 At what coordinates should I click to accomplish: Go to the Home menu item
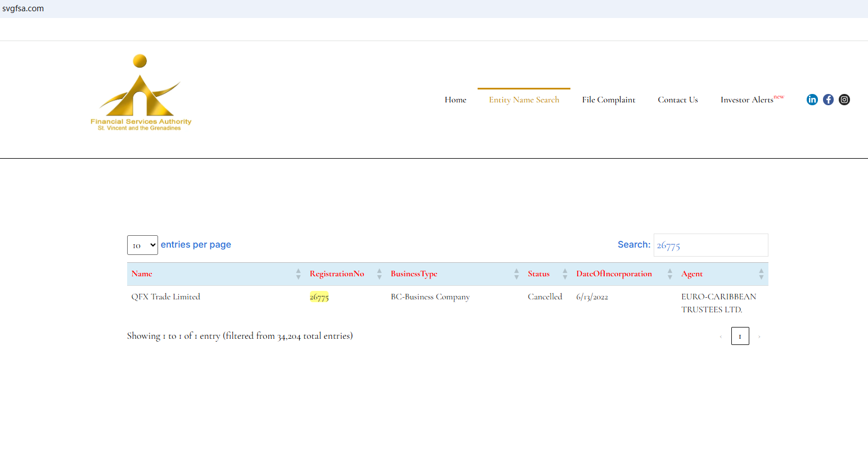tap(455, 100)
